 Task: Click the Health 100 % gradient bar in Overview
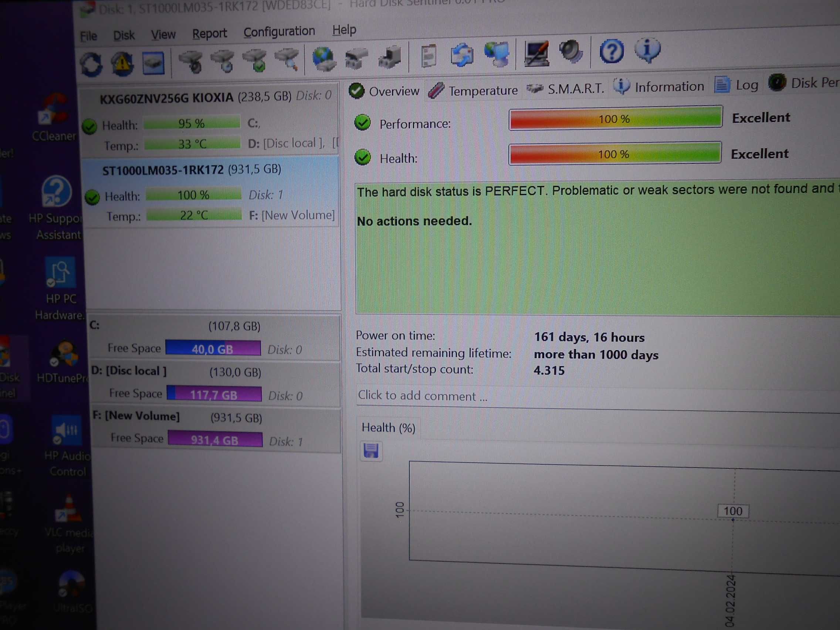click(614, 154)
